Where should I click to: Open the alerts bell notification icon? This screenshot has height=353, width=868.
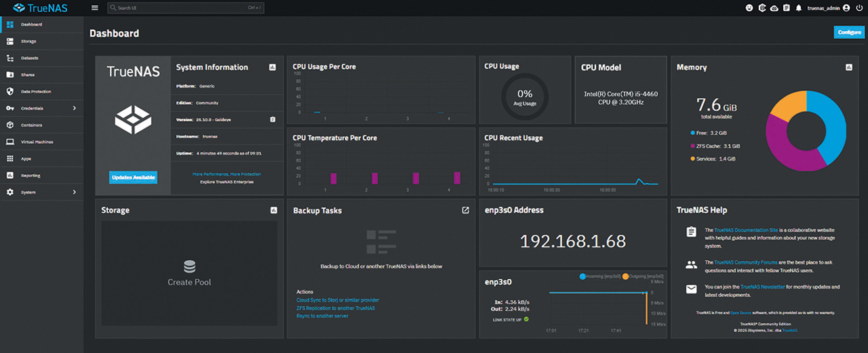(799, 8)
